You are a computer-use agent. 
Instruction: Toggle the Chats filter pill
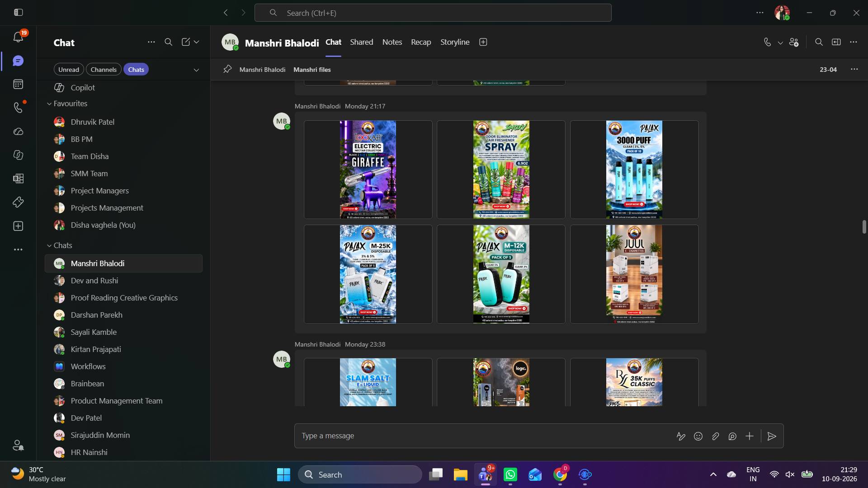pos(136,70)
